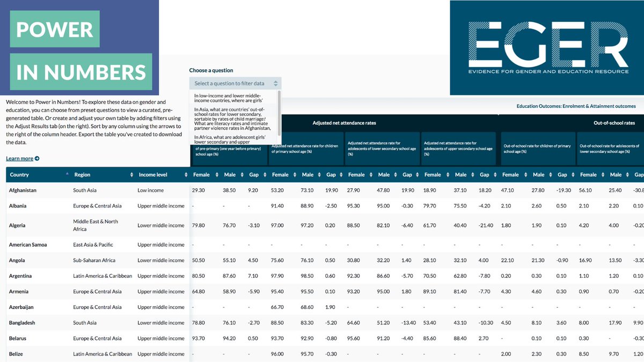Click value -13.40 in Bangladesh row

point(409,323)
